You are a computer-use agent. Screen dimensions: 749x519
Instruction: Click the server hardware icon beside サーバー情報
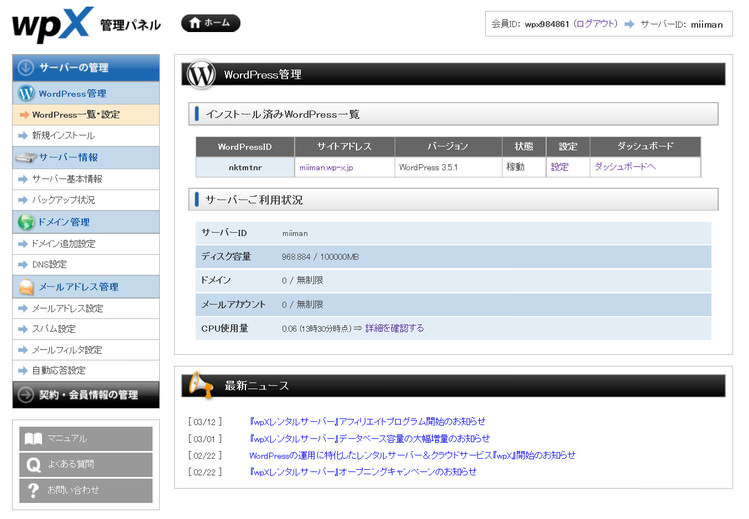click(x=26, y=157)
